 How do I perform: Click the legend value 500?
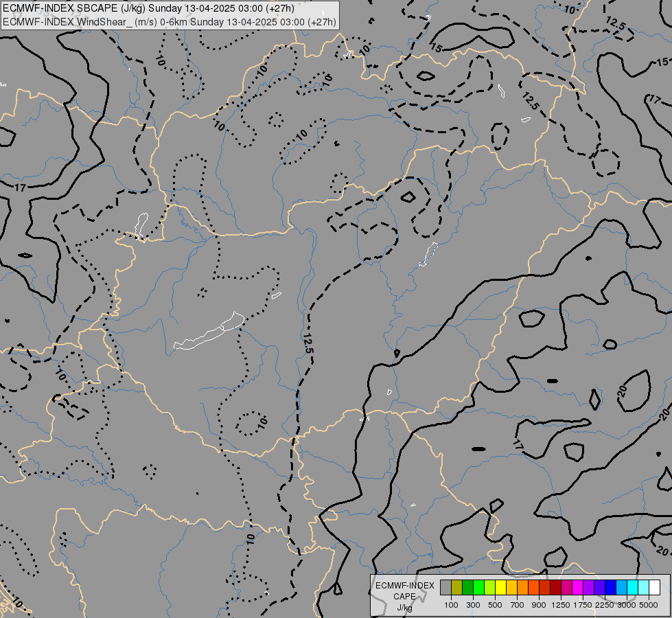495,605
